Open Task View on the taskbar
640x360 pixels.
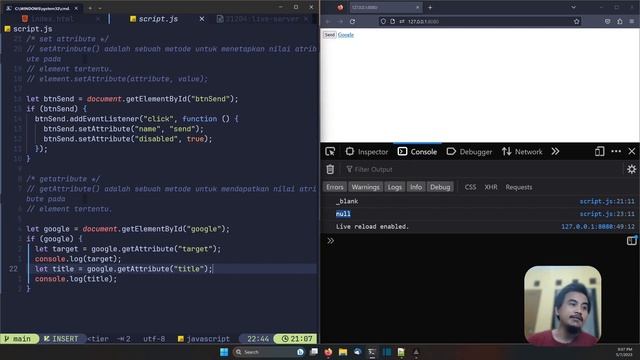(x=314, y=352)
